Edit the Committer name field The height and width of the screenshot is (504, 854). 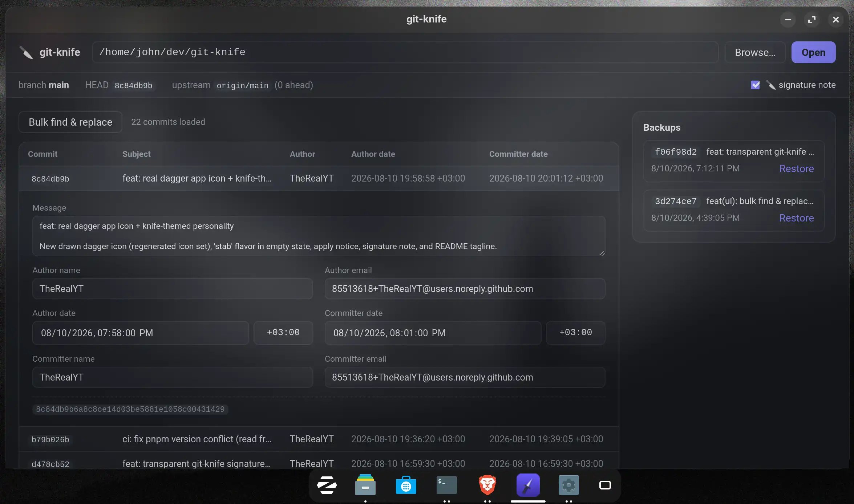click(x=173, y=377)
